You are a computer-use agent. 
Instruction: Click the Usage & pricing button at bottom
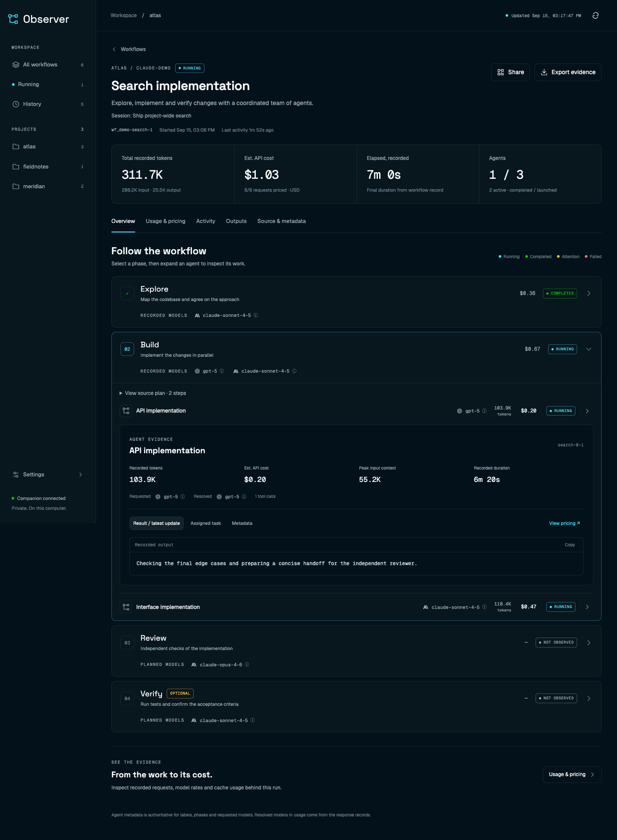click(572, 774)
